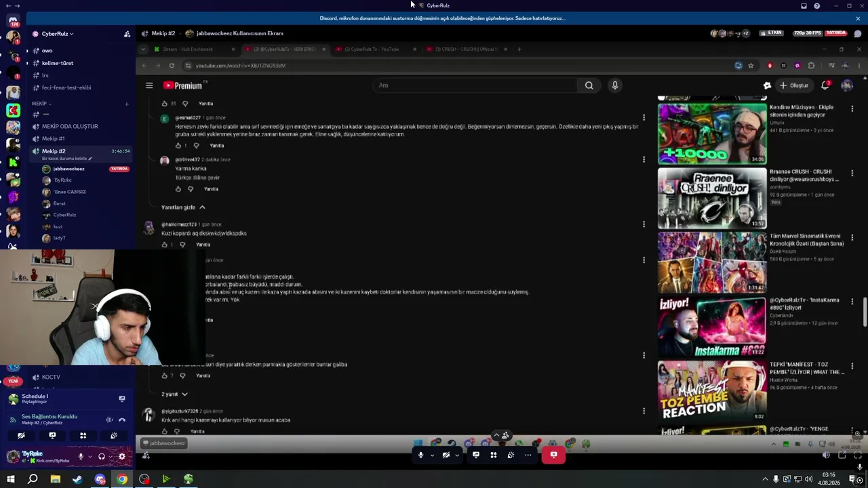The image size is (868, 488).
Task: Open Discord help icon in title bar
Action: pyautogui.click(x=817, y=5)
